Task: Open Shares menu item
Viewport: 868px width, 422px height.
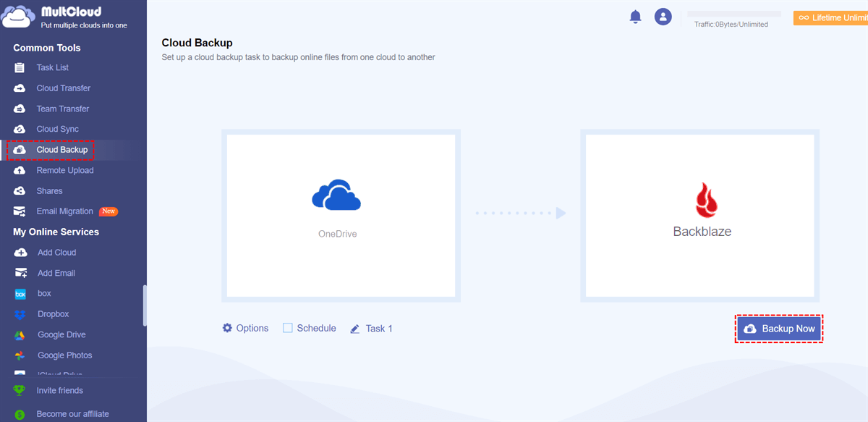Action: (50, 191)
